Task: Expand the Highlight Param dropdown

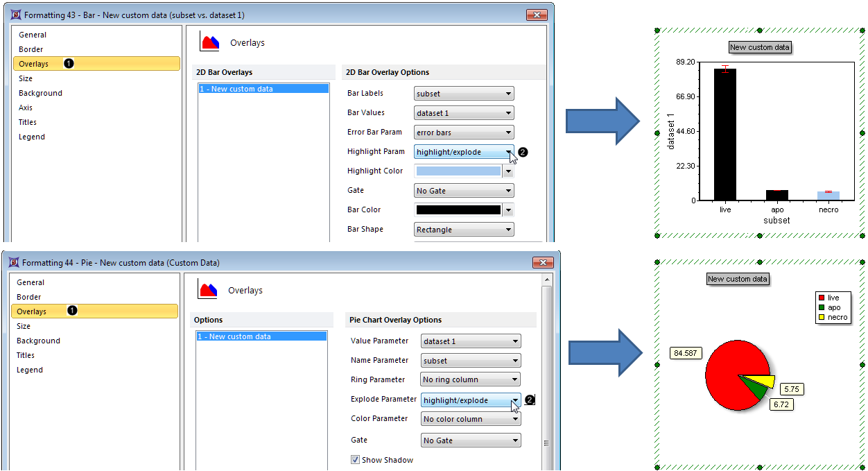Action: (509, 152)
